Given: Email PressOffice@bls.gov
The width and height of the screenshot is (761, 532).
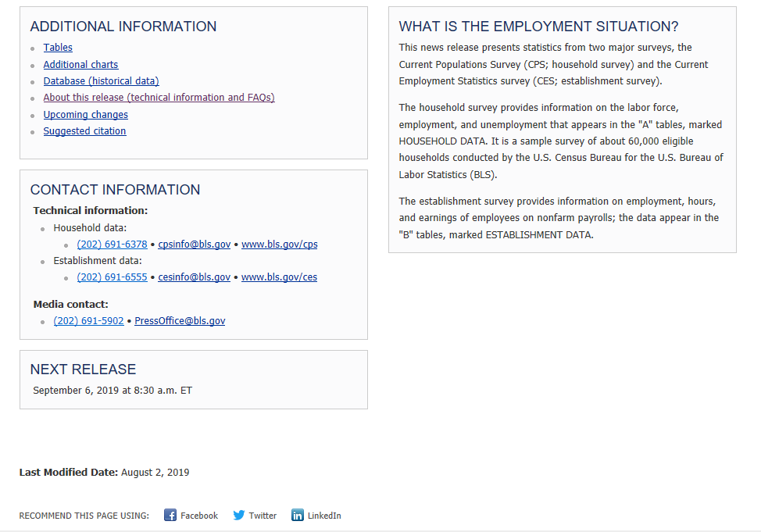Looking at the screenshot, I should click(x=180, y=321).
